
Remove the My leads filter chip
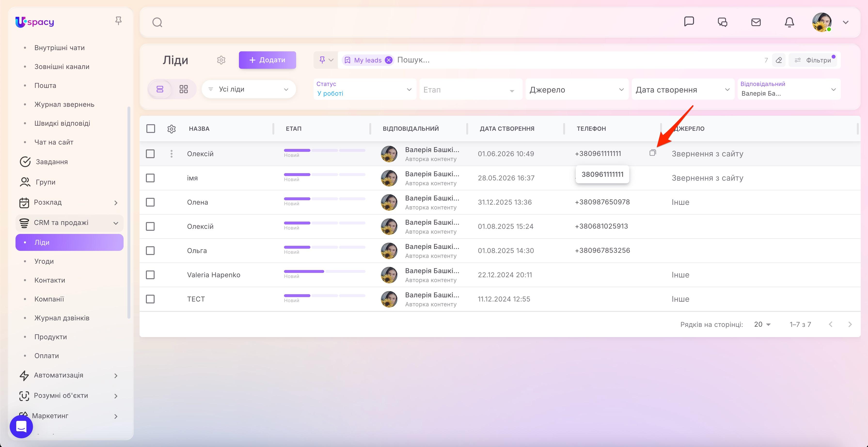tap(389, 60)
